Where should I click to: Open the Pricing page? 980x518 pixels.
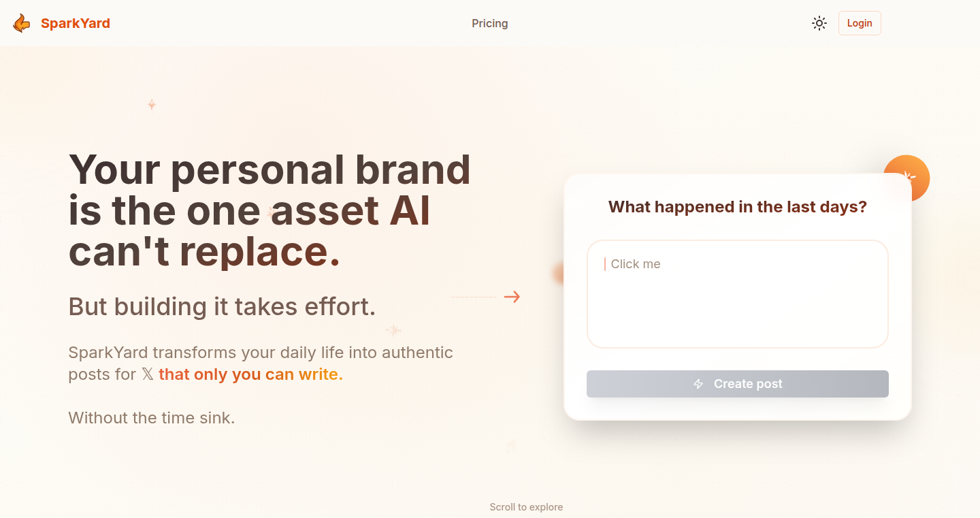coord(490,23)
